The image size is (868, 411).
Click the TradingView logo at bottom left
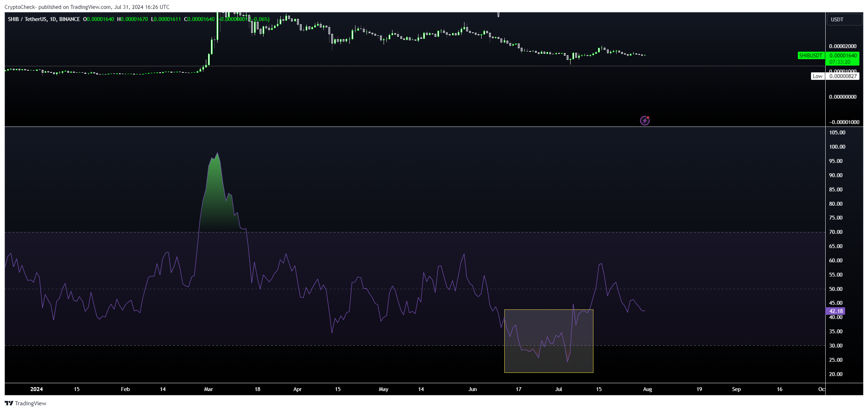click(26, 403)
